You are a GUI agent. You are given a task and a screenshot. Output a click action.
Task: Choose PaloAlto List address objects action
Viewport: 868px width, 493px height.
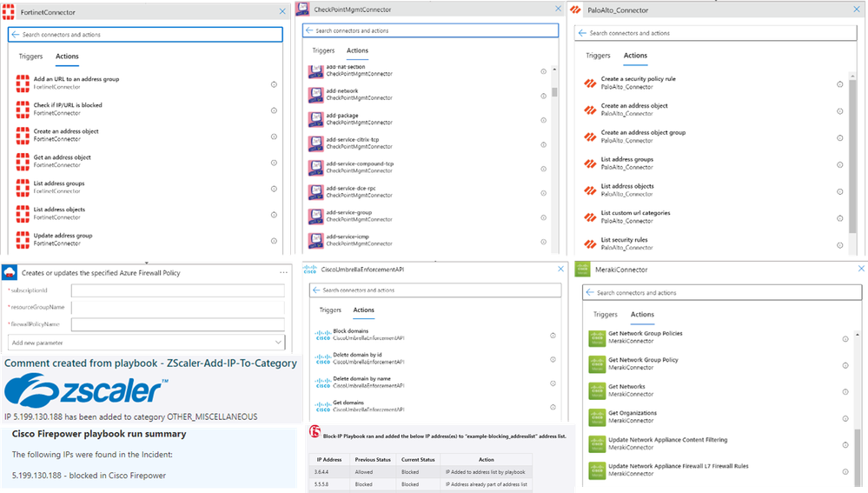coord(715,190)
